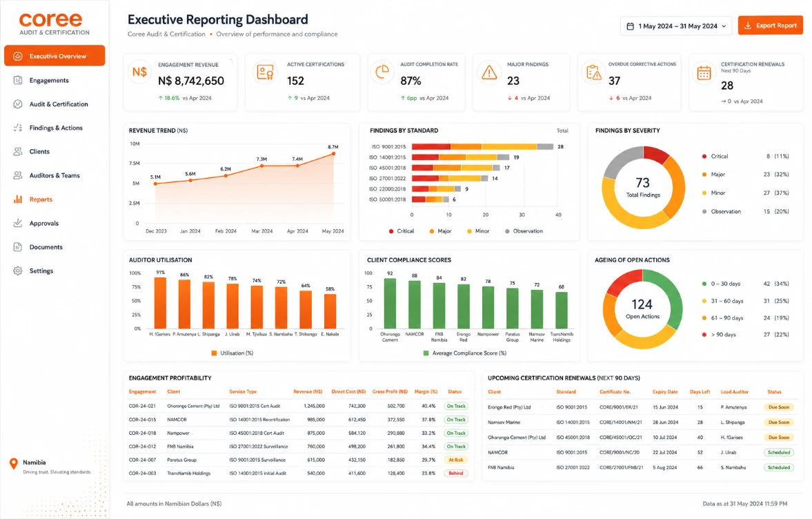Click the Margin (%) column header
The width and height of the screenshot is (812, 519).
click(426, 391)
